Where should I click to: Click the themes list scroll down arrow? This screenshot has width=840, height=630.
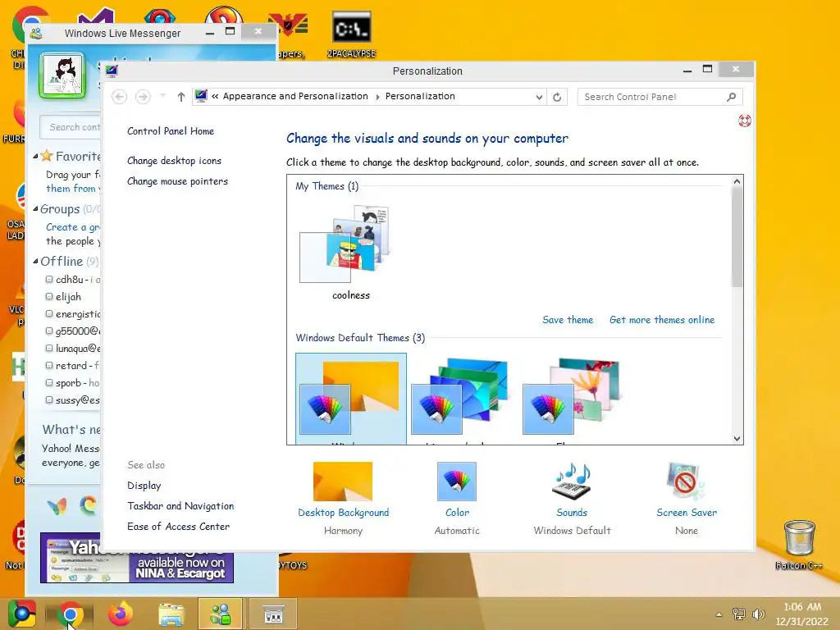pos(737,439)
